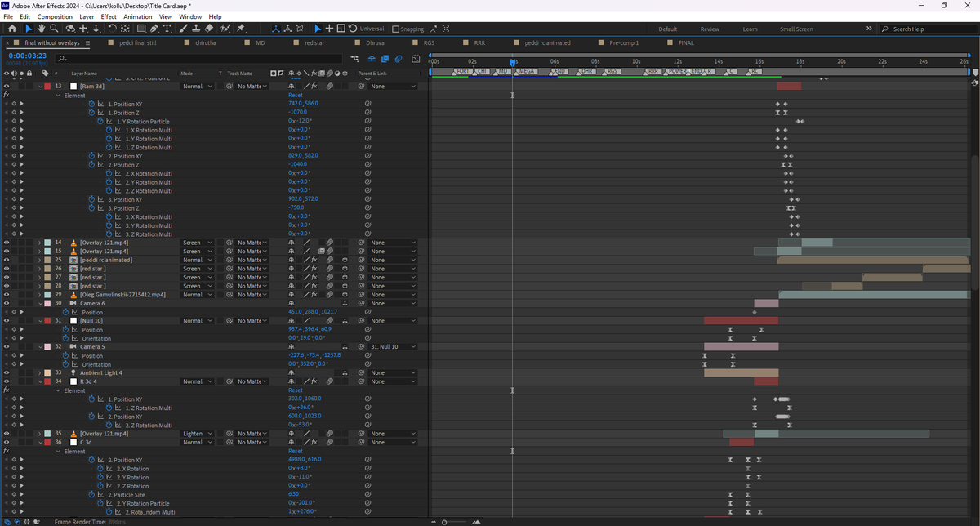980x526 pixels.
Task: Hide the Ambient Light 4 layer
Action: tap(7, 372)
